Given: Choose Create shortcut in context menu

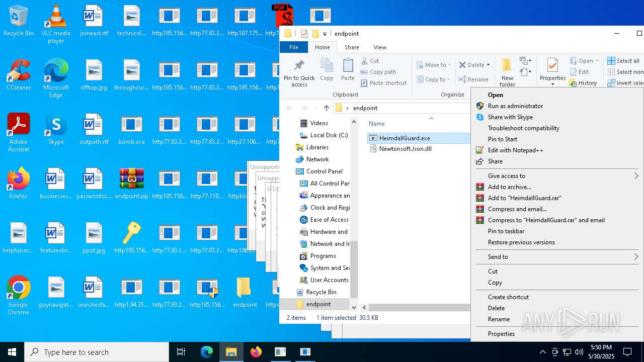Looking at the screenshot, I should (557, 297).
